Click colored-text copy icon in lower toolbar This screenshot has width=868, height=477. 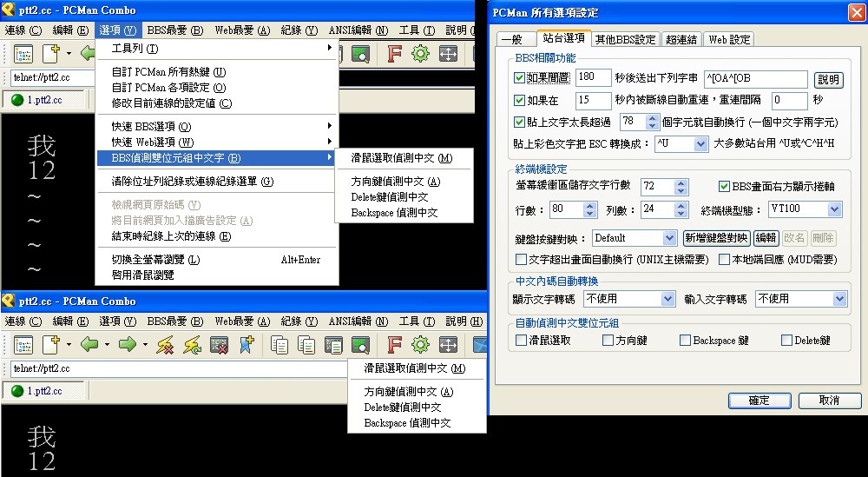click(x=306, y=345)
